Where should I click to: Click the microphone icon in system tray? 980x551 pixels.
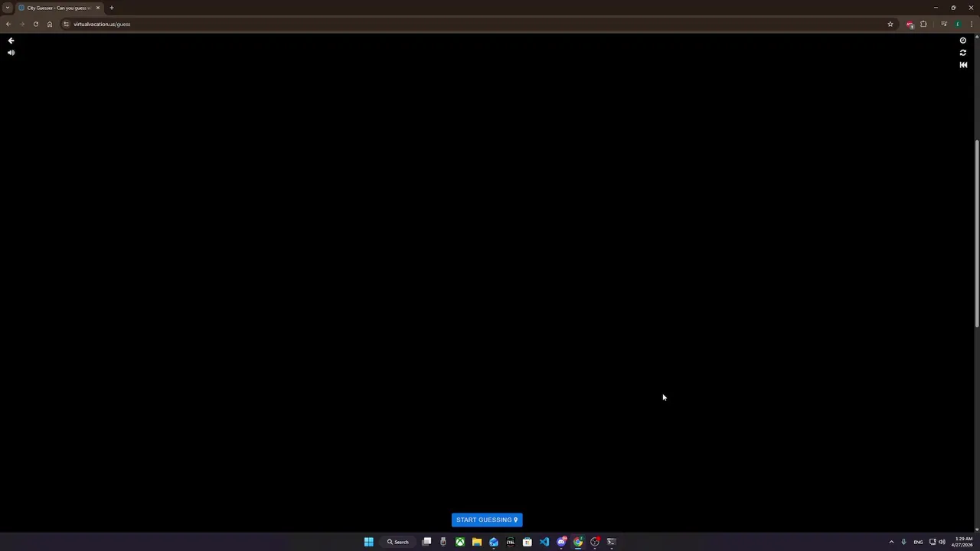[x=904, y=542]
